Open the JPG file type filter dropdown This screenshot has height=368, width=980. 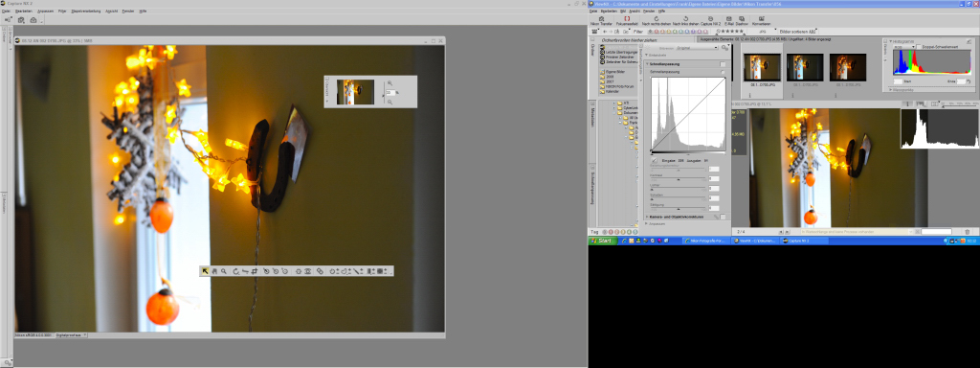(x=763, y=32)
